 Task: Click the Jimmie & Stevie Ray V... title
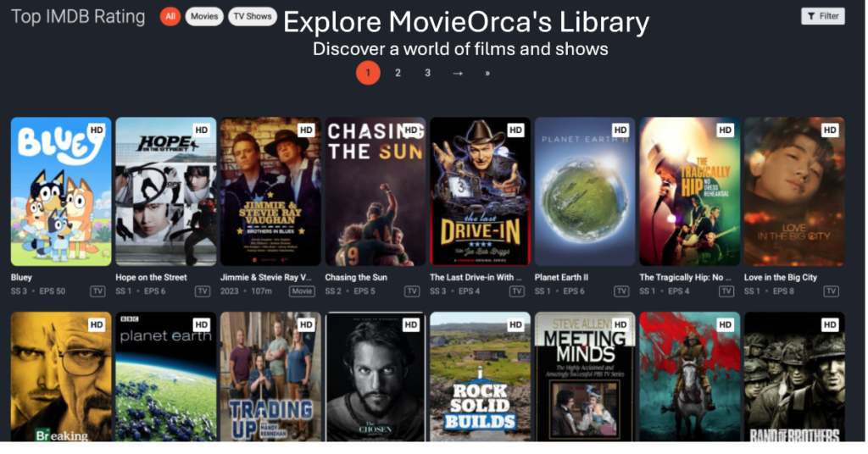tap(265, 277)
